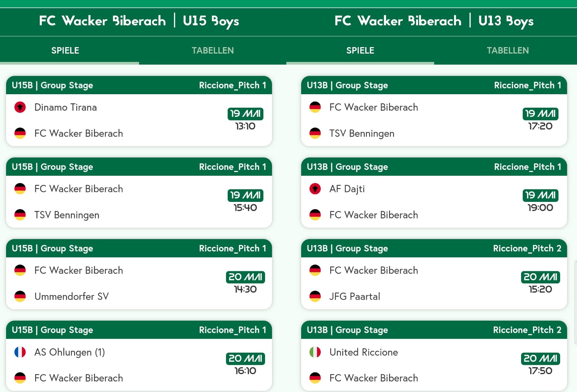This screenshot has width=577, height=392.
Task: Click the Albanian flag beside AF Dajti
Action: [315, 189]
